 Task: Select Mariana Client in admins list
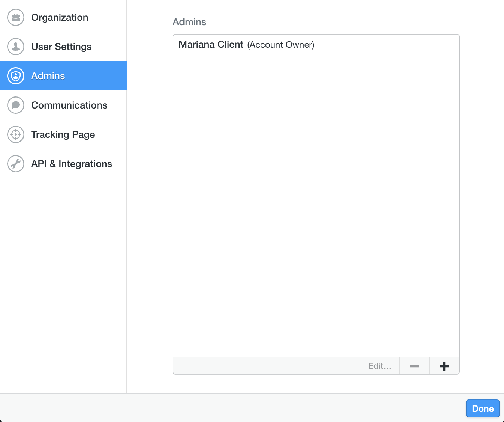click(211, 44)
